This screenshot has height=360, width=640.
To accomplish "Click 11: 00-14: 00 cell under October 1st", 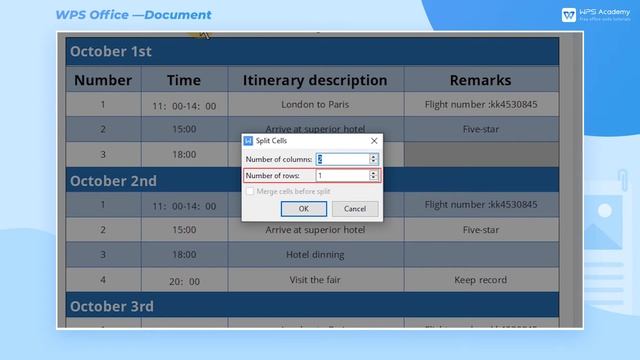I will pos(184,105).
